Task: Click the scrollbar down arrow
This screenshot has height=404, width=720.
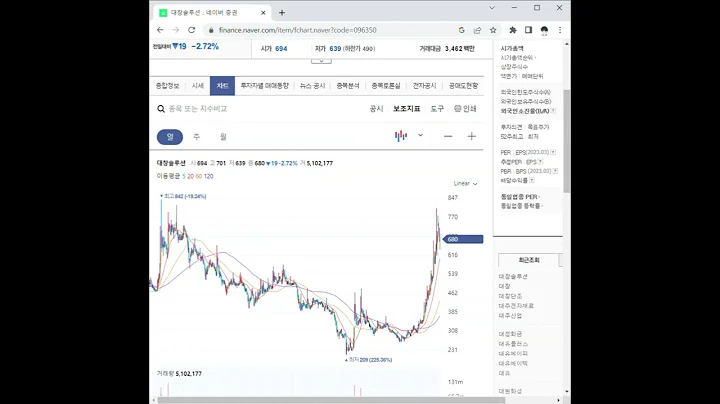Action: (x=567, y=392)
